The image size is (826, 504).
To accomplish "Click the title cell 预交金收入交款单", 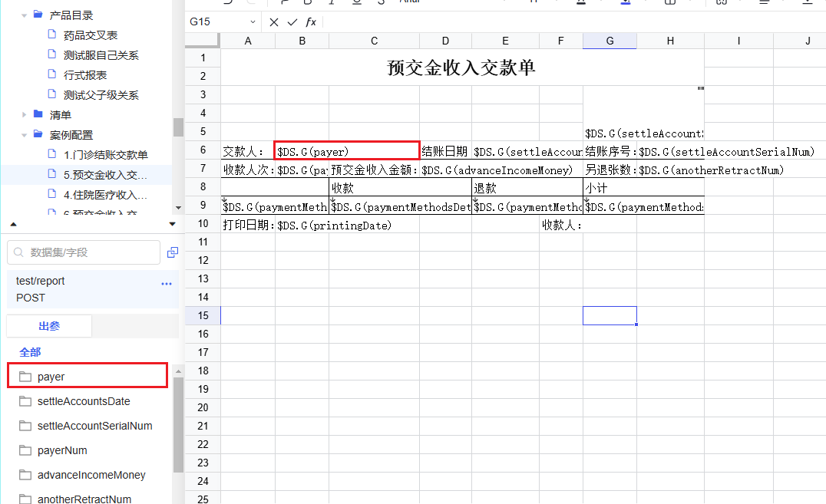I will (462, 68).
